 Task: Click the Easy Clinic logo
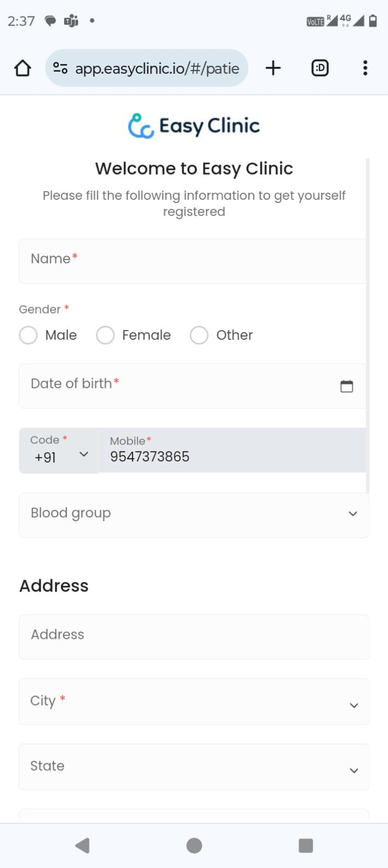[x=194, y=126]
